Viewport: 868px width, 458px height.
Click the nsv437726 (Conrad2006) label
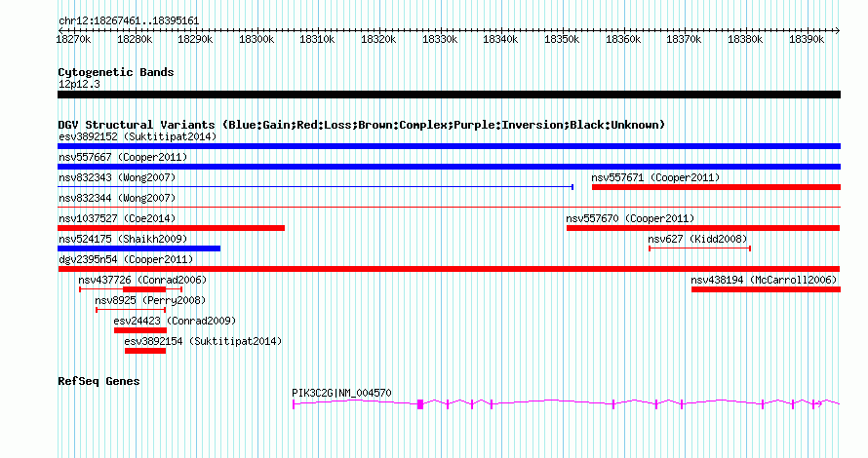[142, 280]
